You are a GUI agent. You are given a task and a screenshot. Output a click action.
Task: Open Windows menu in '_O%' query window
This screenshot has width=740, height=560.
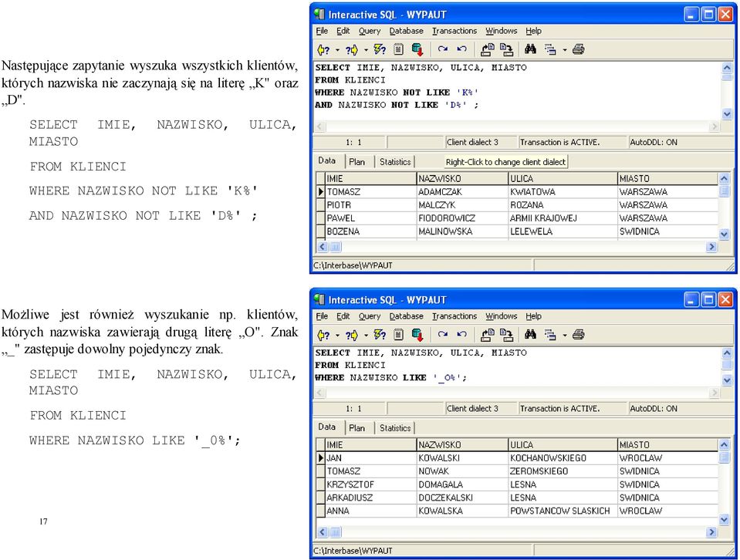(x=502, y=316)
